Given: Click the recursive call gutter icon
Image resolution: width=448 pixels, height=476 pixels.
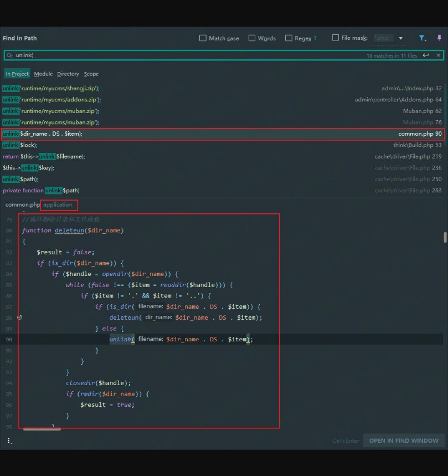Looking at the screenshot, I should (x=20, y=318).
